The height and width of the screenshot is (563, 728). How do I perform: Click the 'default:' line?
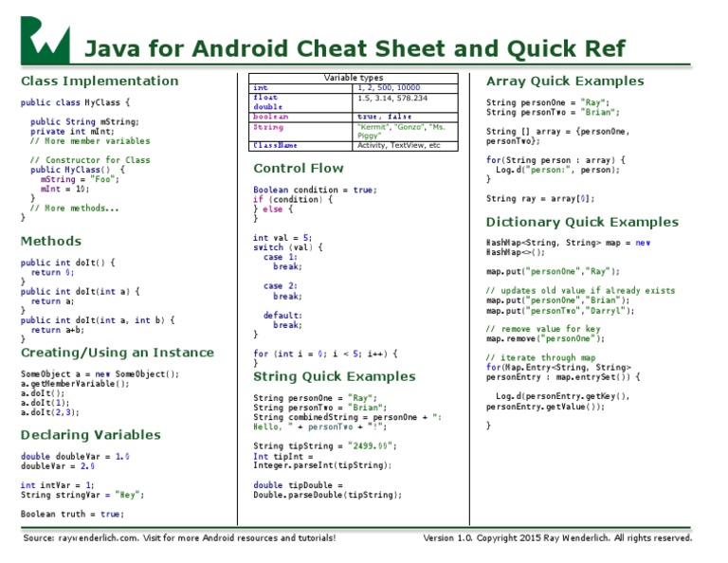coord(282,316)
